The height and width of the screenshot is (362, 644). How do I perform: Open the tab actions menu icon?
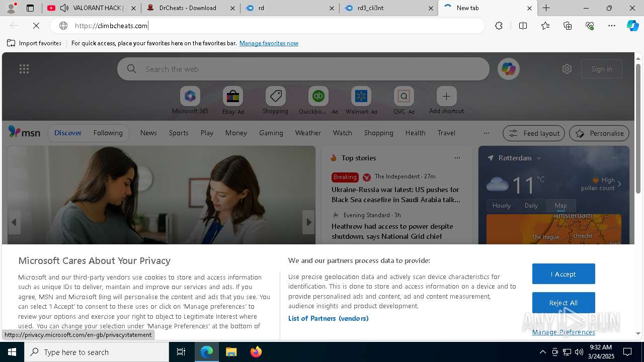pyautogui.click(x=30, y=8)
